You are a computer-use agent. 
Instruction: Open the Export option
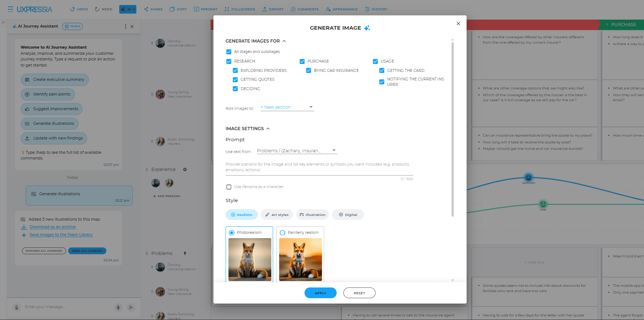[x=273, y=9]
